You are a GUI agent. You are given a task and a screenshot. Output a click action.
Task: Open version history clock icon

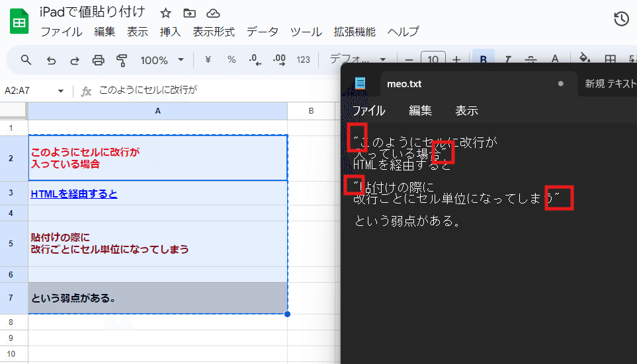coord(621,19)
